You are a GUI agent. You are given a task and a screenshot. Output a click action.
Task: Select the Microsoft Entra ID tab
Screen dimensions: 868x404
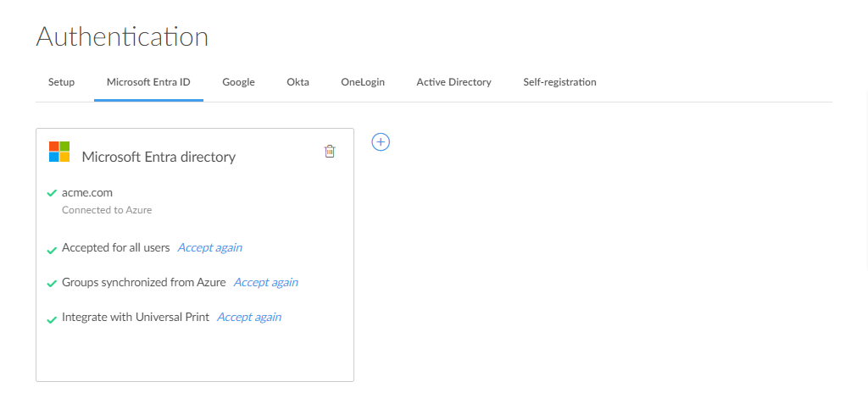(x=148, y=82)
